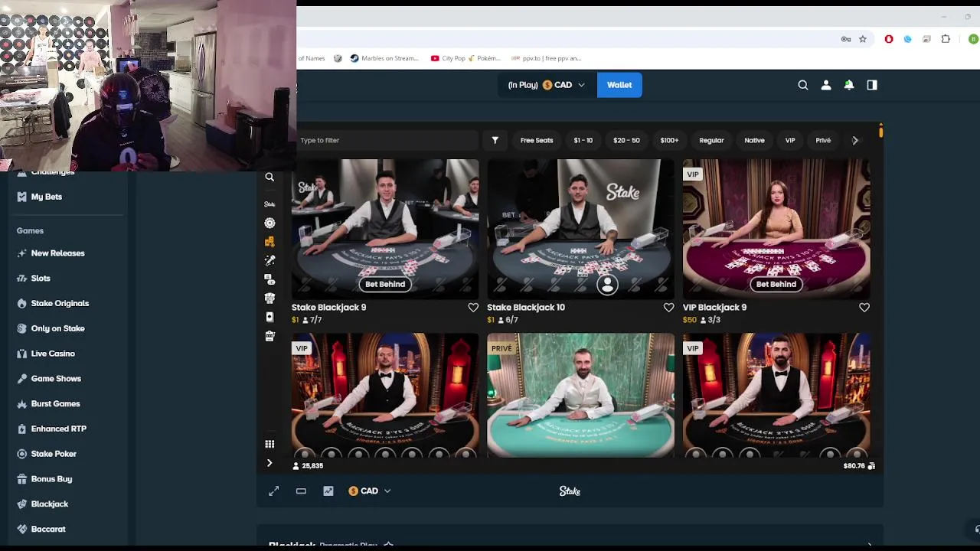The image size is (980, 551).
Task: Click the red adblock extension icon
Action: (889, 39)
